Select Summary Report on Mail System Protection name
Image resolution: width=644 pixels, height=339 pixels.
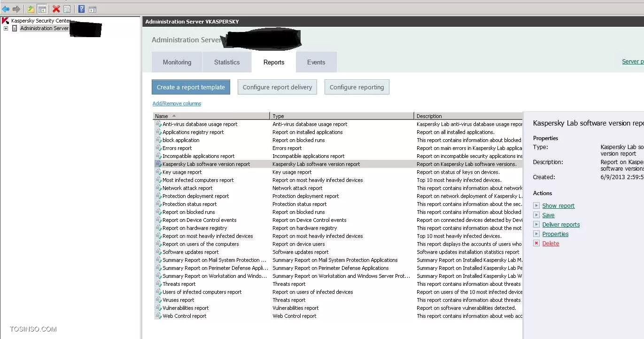215,260
